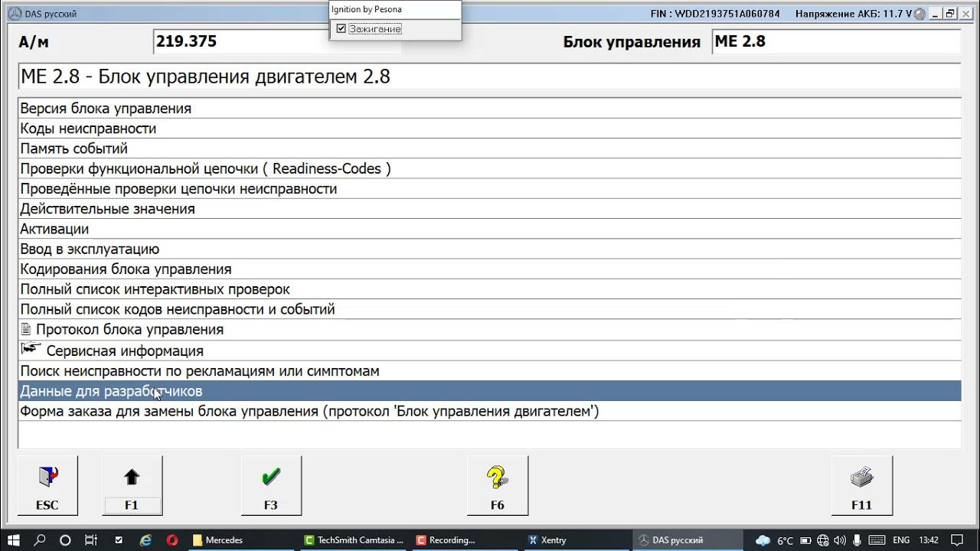Screen dimensions: 980x551
Task: Switch to the Xentry taskbar window
Action: pyautogui.click(x=576, y=540)
